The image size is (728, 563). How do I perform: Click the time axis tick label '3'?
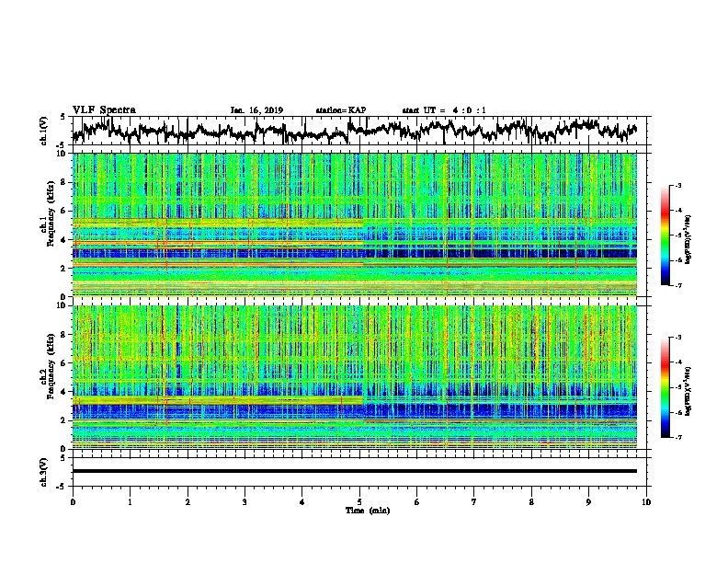(x=245, y=502)
